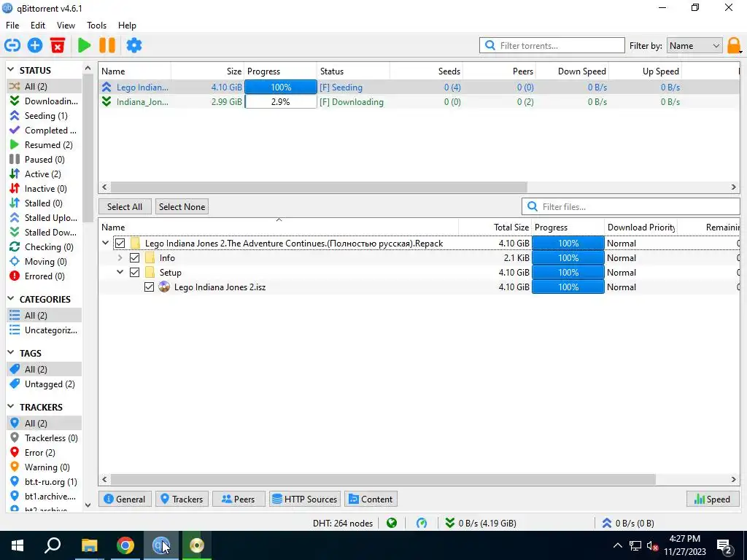This screenshot has height=560, width=747.
Task: Open File Explorer from the taskbar
Action: [89, 545]
